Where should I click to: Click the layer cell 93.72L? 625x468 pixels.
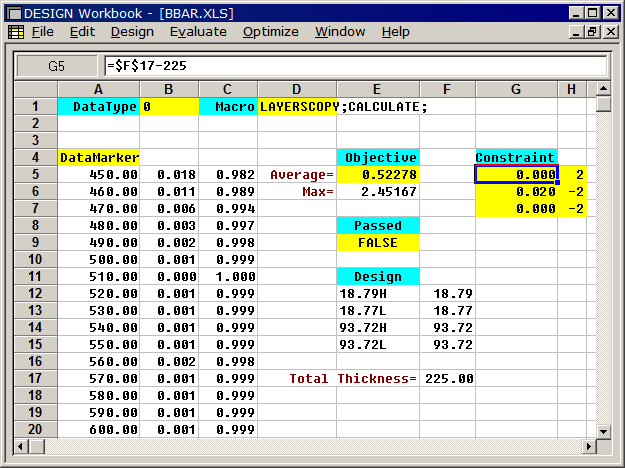coord(378,344)
